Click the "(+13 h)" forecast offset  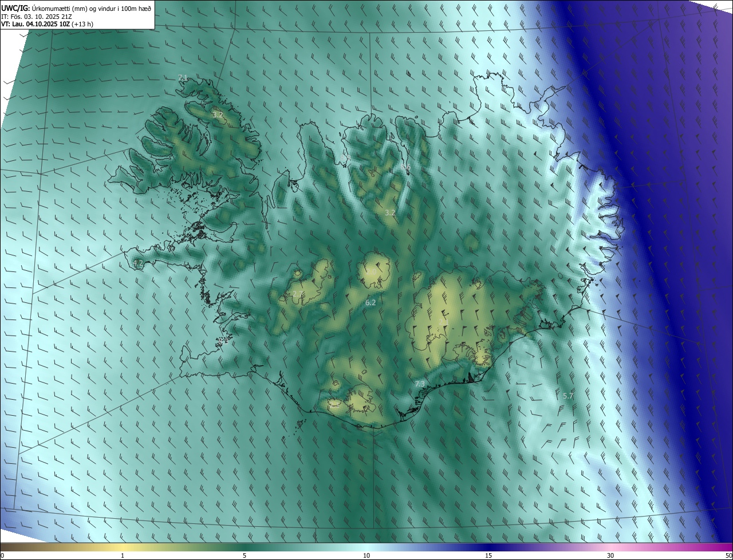[x=82, y=24]
